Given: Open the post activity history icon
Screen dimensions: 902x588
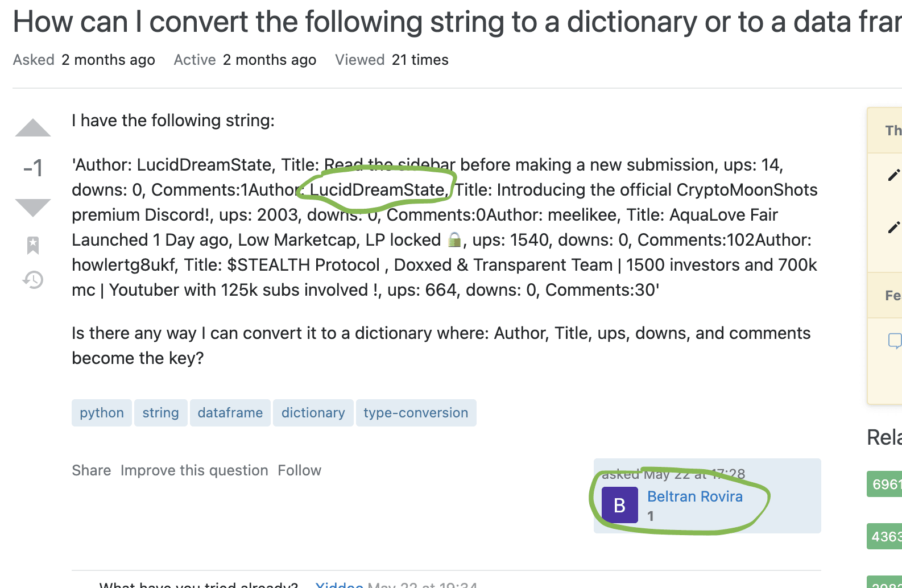Looking at the screenshot, I should (33, 279).
